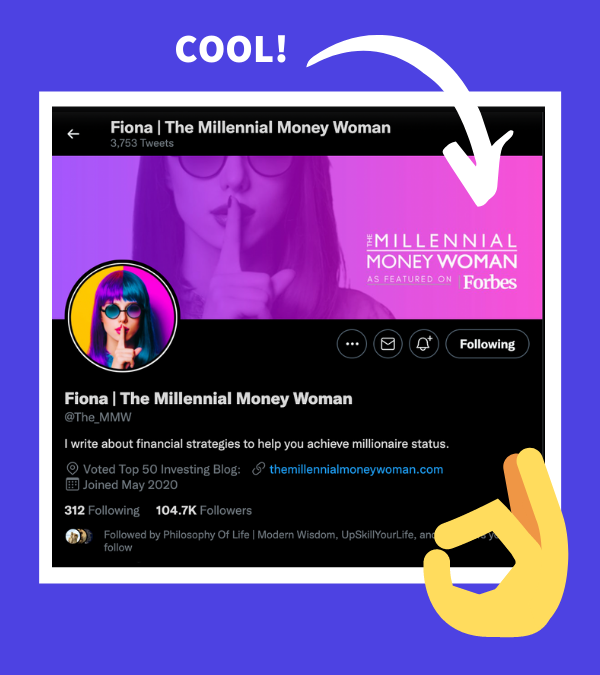Open the mutual followers avatar cluster
Viewport: 600px width, 675px height.
[x=79, y=536]
